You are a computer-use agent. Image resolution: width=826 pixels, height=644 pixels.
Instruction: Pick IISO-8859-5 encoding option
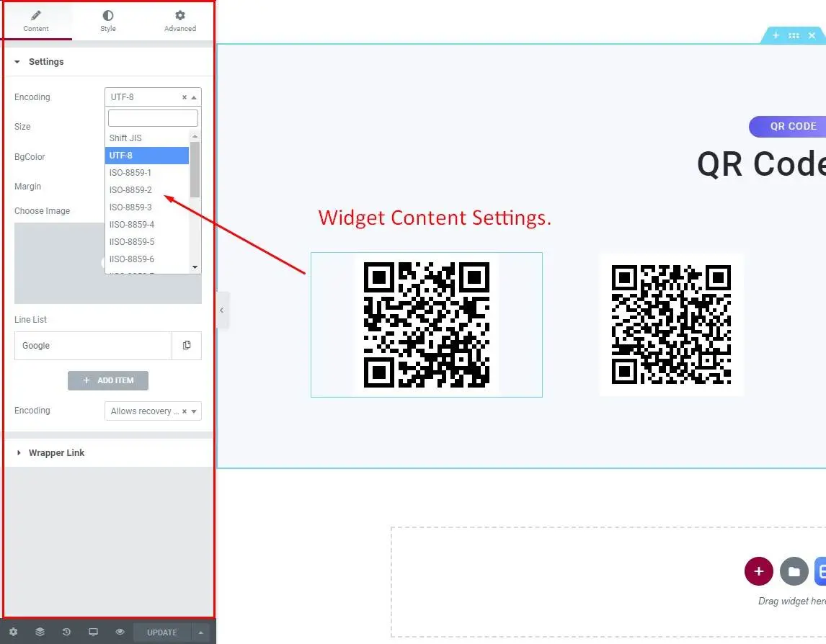tap(147, 242)
